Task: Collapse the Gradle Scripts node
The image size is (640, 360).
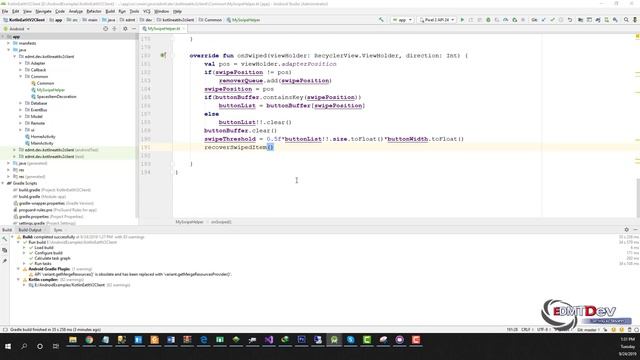Action: coord(3,183)
